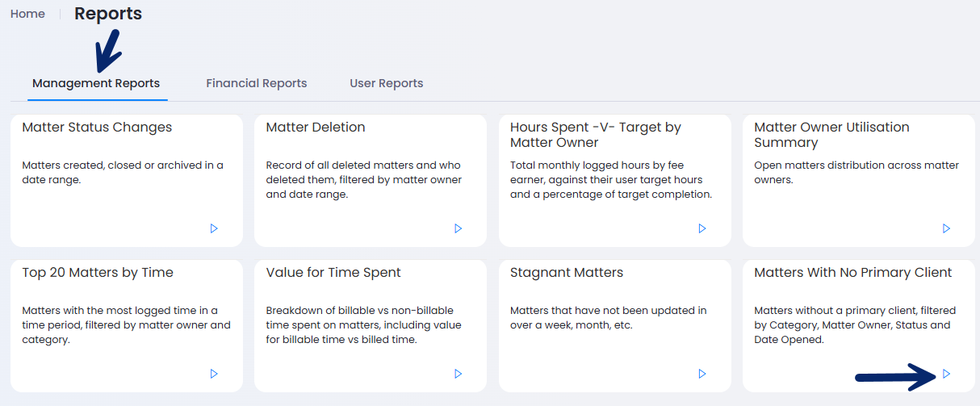This screenshot has height=406, width=980.
Task: Run Top 20 Matters by Time arrow
Action: click(214, 374)
